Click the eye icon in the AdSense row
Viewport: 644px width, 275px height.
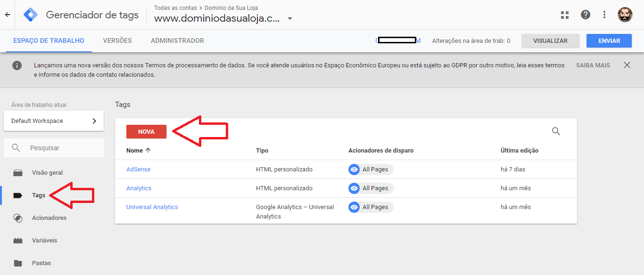pos(354,170)
